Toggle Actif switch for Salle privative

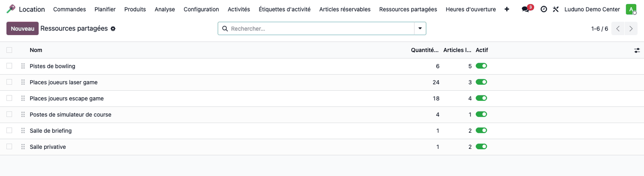coord(481,147)
